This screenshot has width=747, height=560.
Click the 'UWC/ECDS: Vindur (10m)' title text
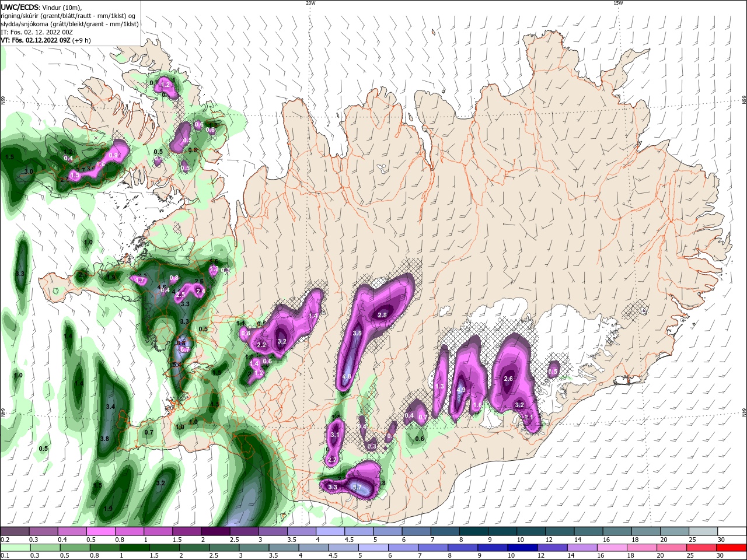pos(41,6)
